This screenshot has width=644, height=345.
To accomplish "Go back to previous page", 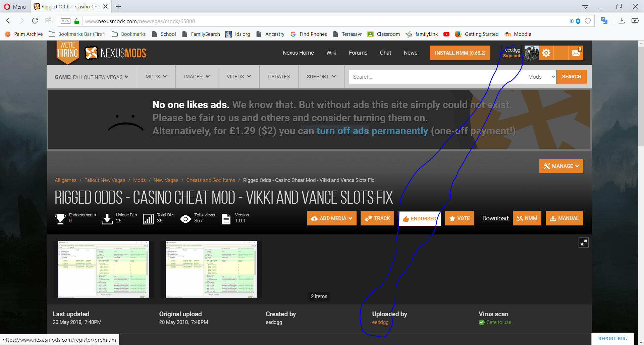I will click(8, 21).
